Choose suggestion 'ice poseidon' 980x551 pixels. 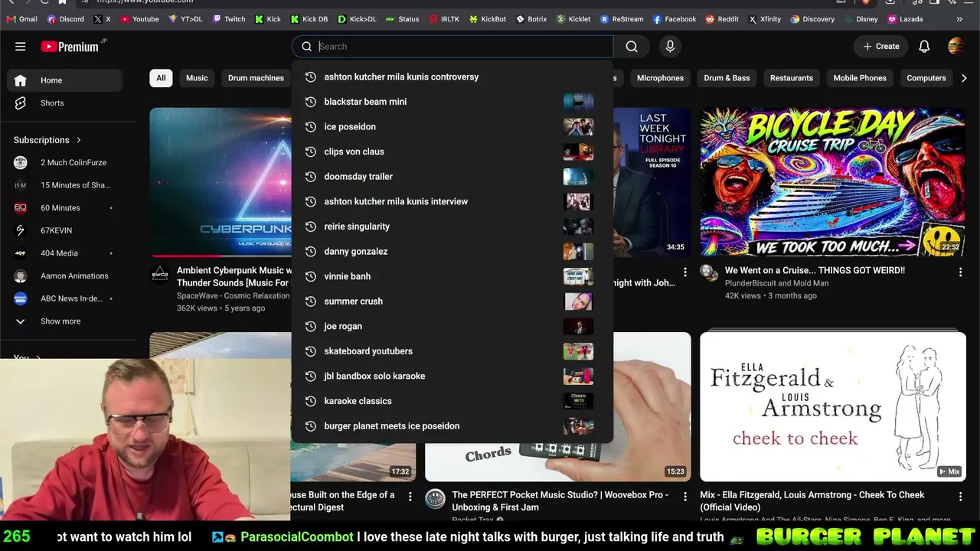[452, 127]
